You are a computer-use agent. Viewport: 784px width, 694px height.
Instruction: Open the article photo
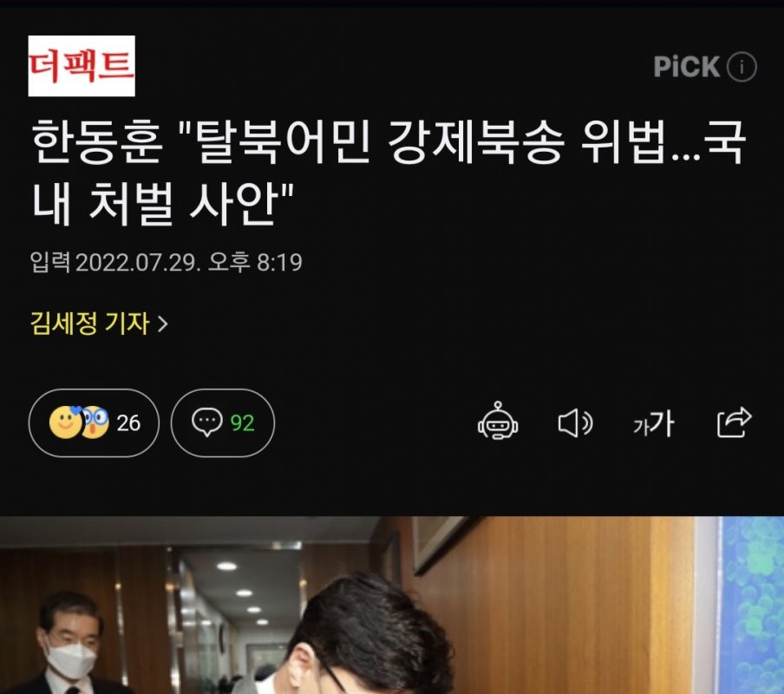tap(392, 605)
